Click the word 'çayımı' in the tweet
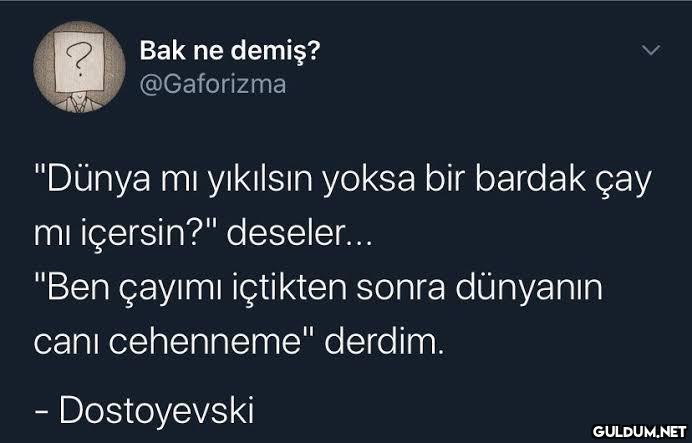Screen dimensions: 692x443 [x=170, y=289]
